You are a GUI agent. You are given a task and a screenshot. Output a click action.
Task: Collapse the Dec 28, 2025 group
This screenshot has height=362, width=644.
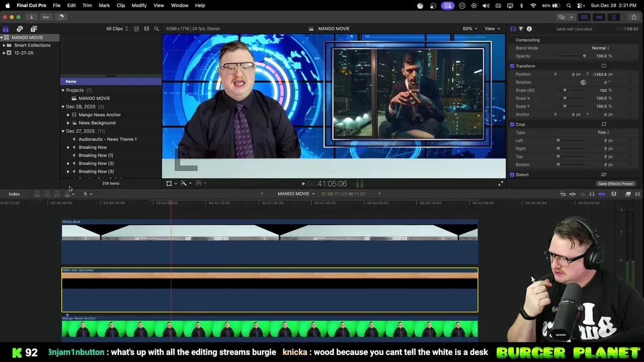click(63, 107)
